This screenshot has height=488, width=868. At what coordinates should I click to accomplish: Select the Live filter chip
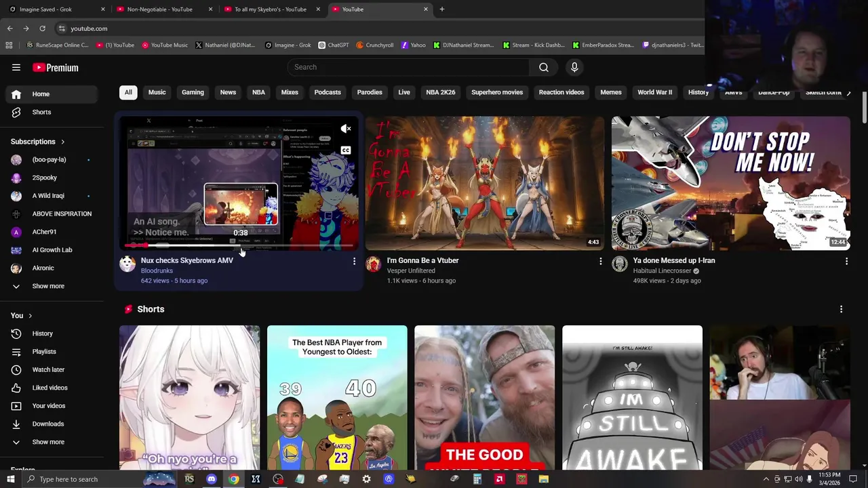click(404, 92)
